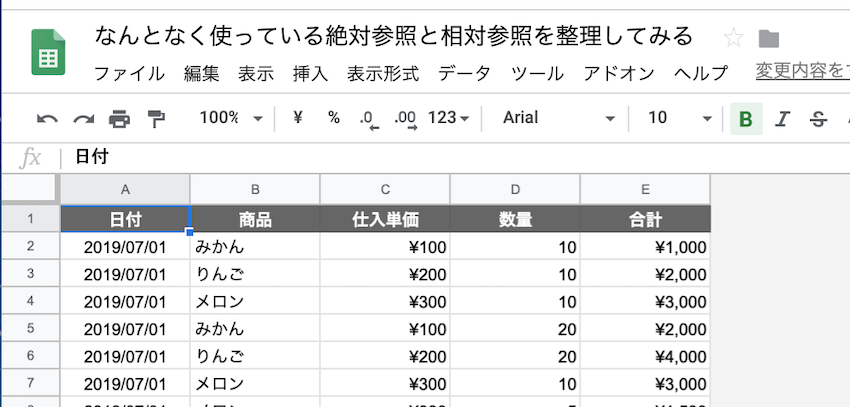Toggle strikethrough formatting

point(819,119)
